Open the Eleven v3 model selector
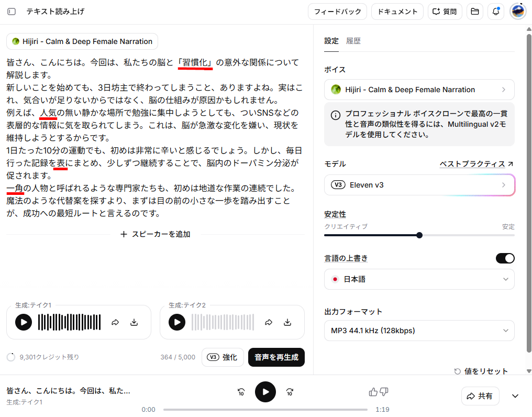Image resolution: width=532 pixels, height=417 pixels. click(x=419, y=185)
